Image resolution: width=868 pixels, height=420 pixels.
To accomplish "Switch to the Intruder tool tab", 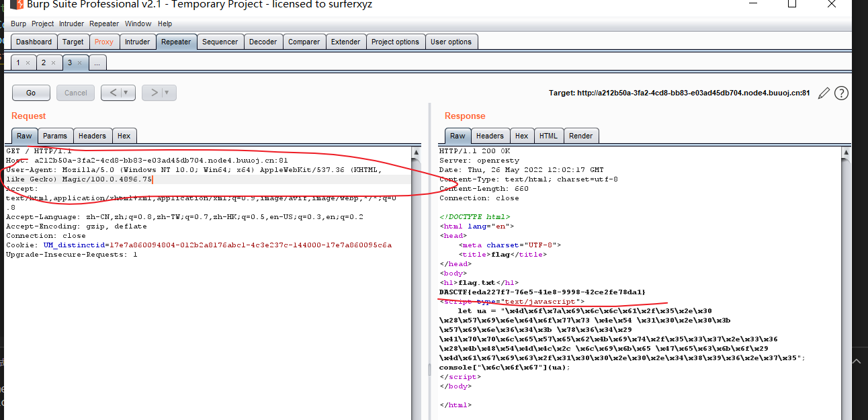I will (x=138, y=42).
